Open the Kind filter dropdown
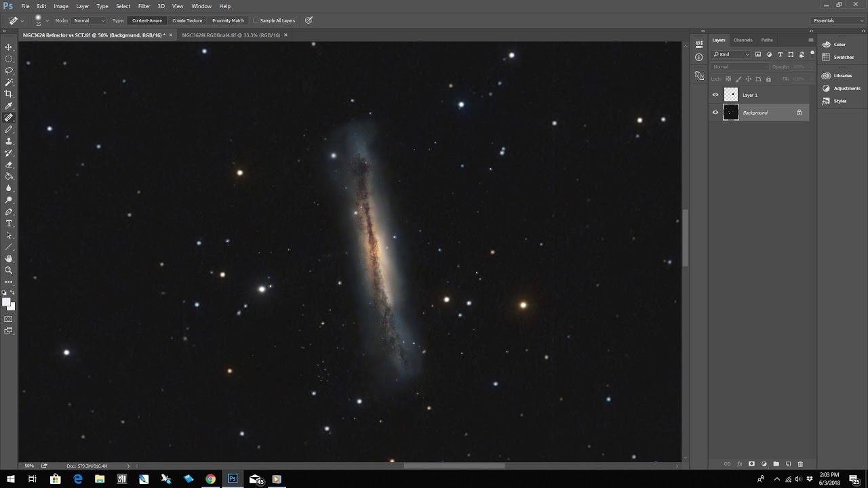 point(731,54)
